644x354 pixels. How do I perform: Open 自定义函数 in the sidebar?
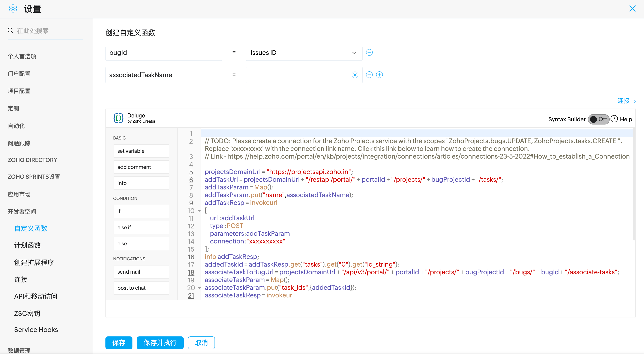(x=31, y=228)
